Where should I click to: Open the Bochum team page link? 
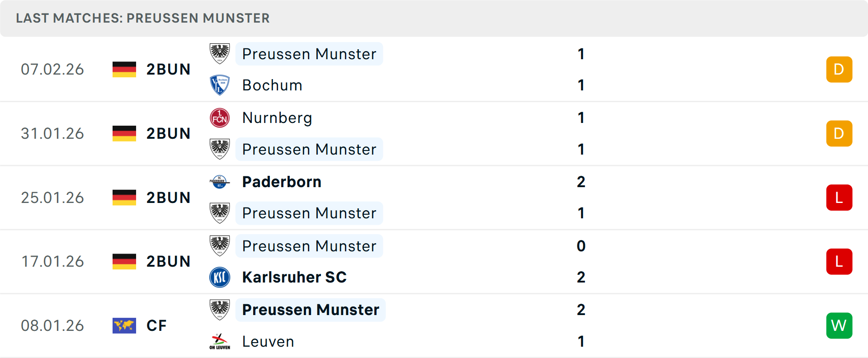point(272,85)
